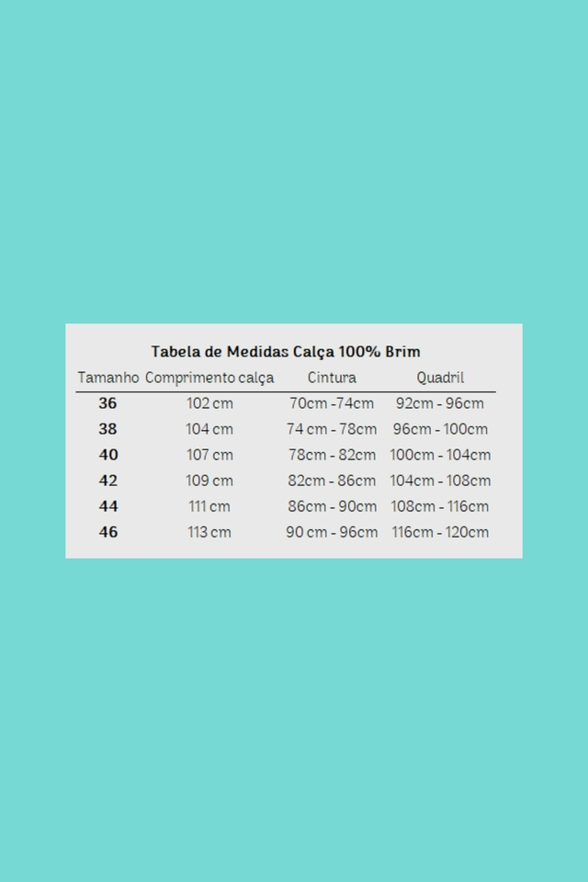Screen dimensions: 588x882
Task: Click the 107 cm length cell
Action: 209,455
